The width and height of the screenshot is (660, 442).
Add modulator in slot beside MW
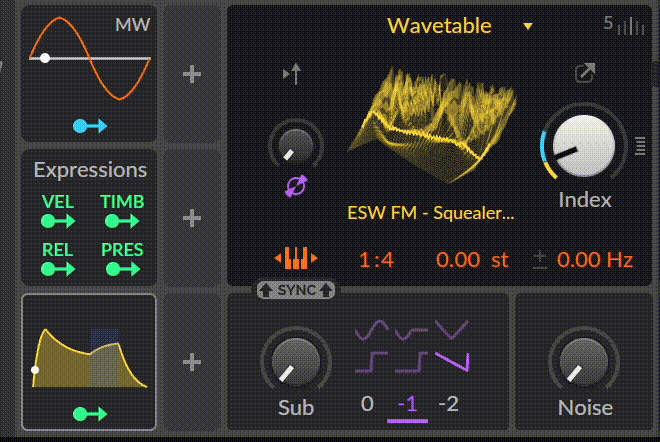(x=192, y=74)
